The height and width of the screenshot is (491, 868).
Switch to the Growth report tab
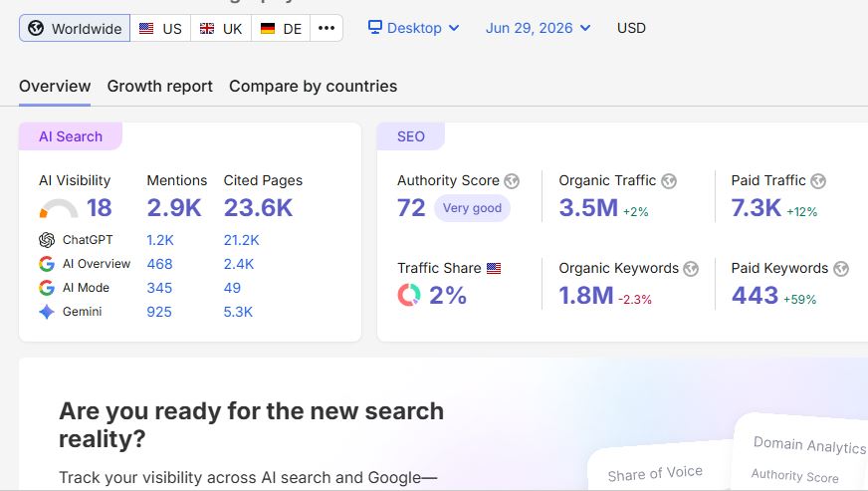point(160,87)
